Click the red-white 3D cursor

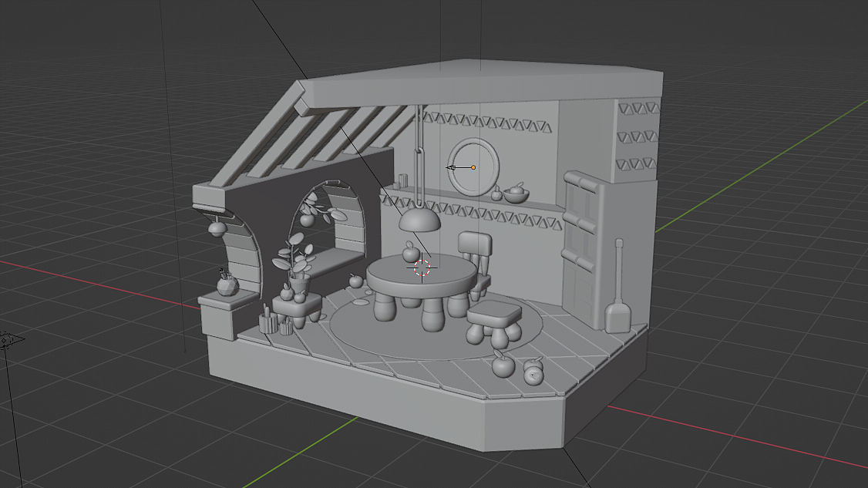pos(422,268)
